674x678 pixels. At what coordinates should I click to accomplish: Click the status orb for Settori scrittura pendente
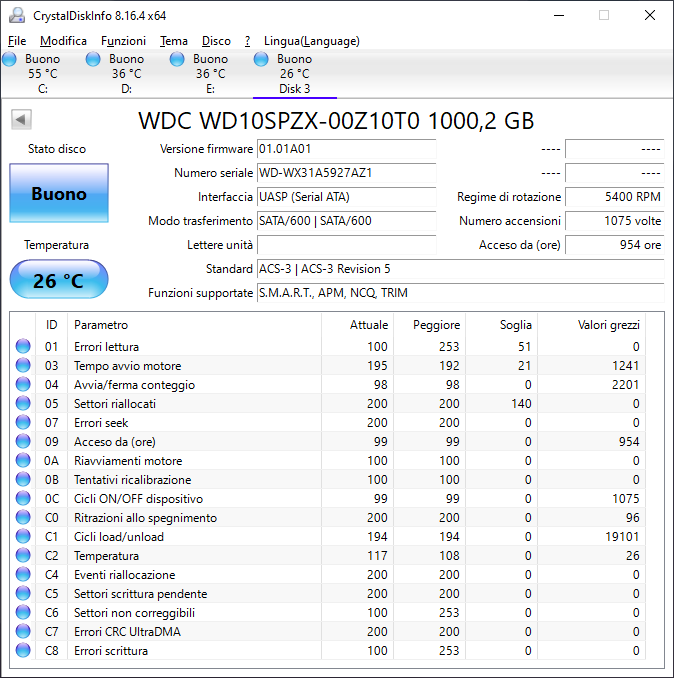[x=23, y=594]
